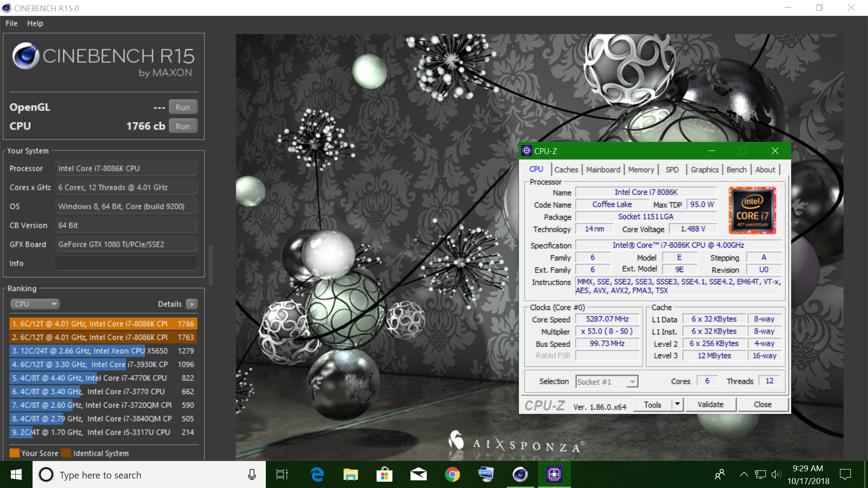
Task: Open Microsoft Store from taskbar
Action: click(x=384, y=474)
